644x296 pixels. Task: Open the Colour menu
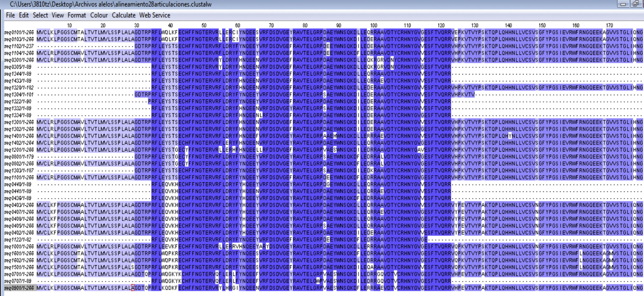tap(99, 15)
